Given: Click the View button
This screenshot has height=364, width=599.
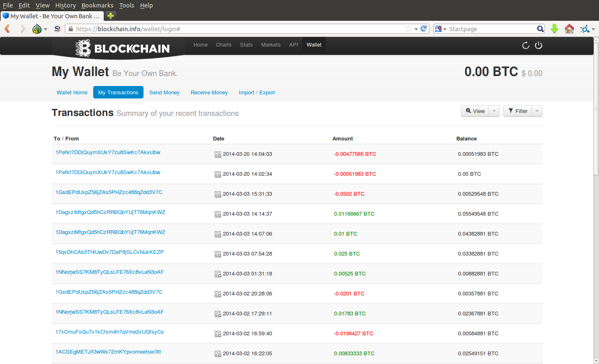Looking at the screenshot, I should coord(475,111).
